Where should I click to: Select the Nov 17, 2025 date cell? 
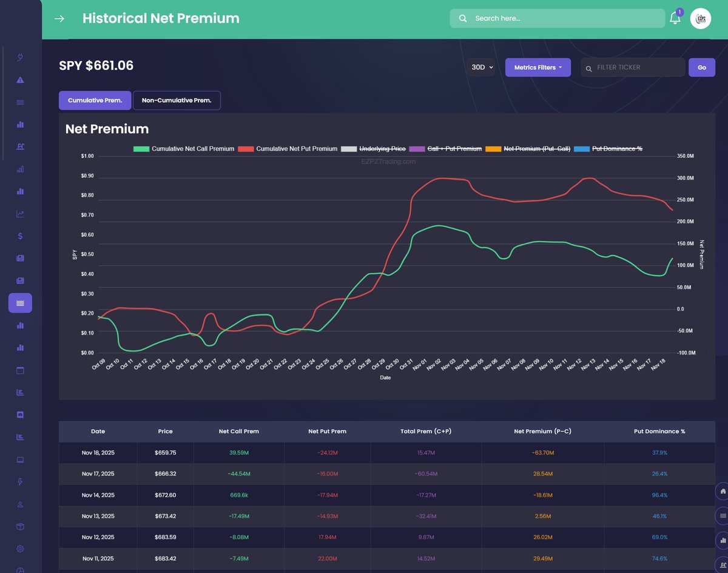click(98, 474)
